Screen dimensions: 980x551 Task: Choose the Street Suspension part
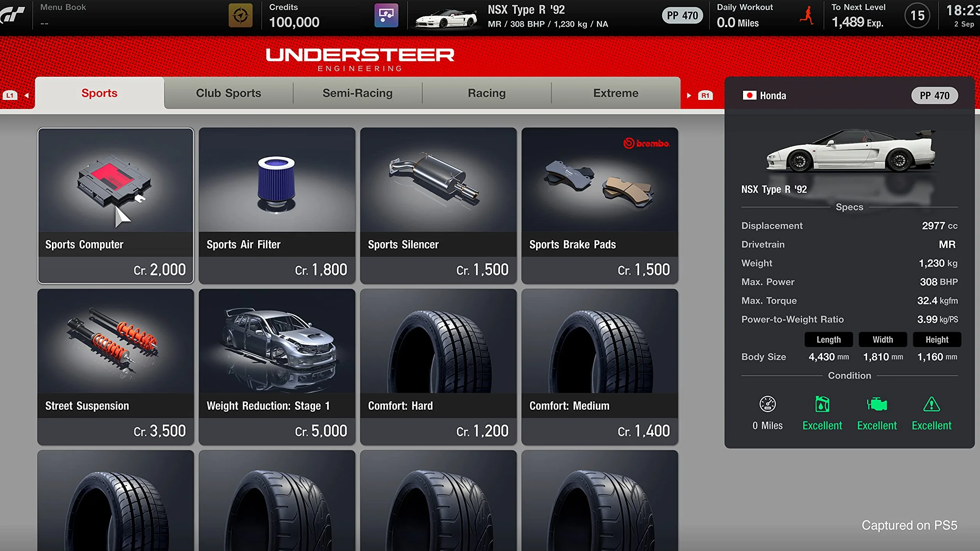pos(116,367)
